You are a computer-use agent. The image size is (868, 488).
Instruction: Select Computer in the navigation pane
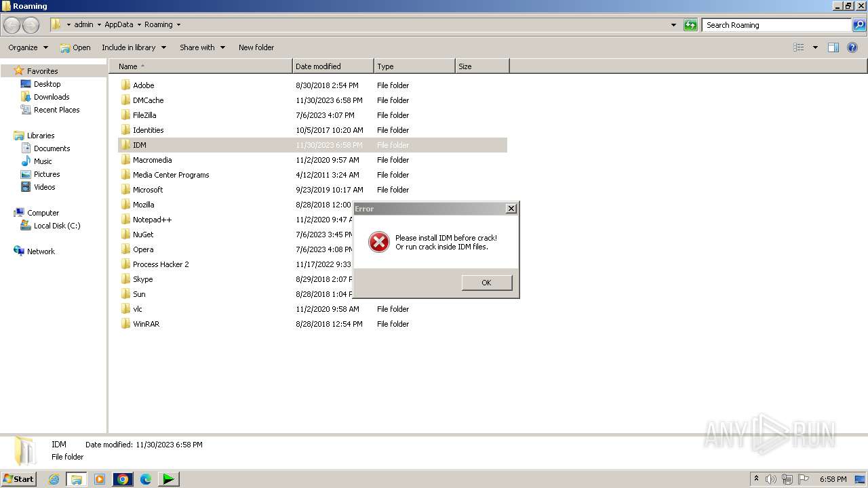pyautogui.click(x=43, y=213)
